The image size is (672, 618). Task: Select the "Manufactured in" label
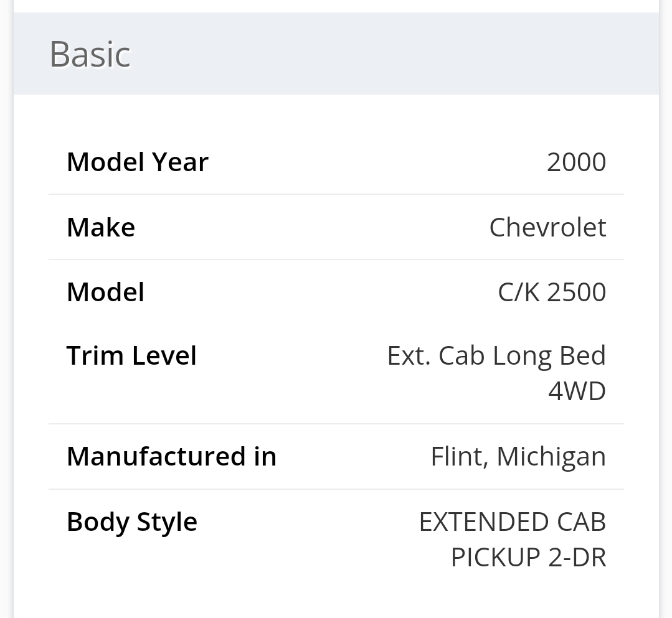171,456
